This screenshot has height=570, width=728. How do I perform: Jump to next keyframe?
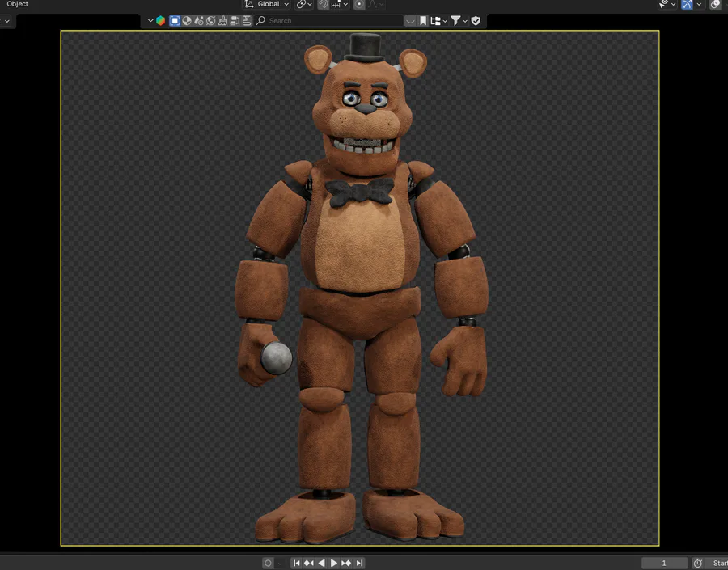(346, 563)
